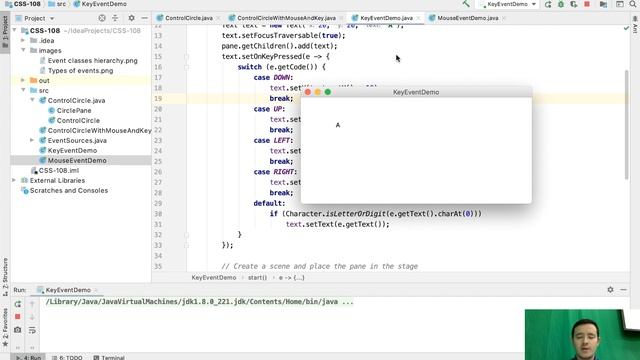Hide the Project panel with minus icon

pyautogui.click(x=144, y=18)
